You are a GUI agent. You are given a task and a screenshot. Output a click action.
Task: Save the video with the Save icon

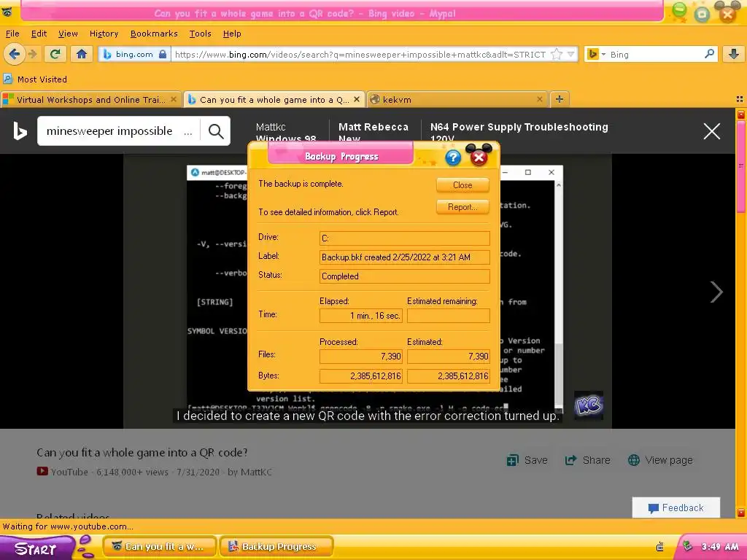click(x=527, y=460)
